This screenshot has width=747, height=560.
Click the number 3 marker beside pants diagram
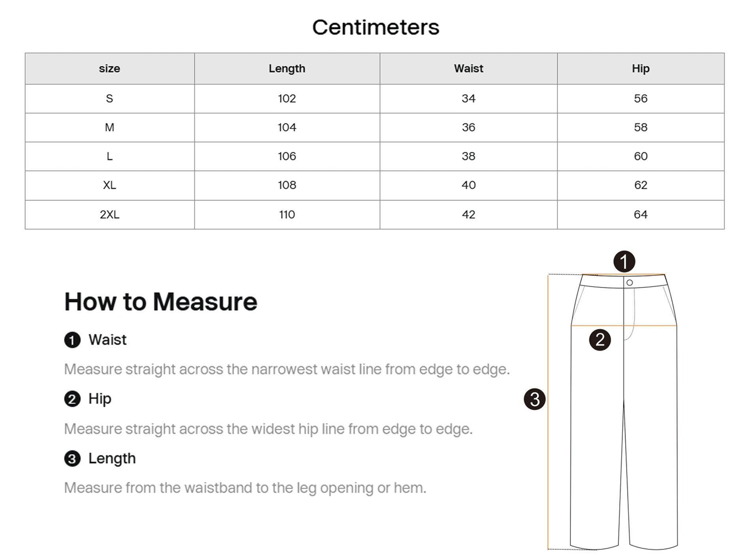(534, 399)
